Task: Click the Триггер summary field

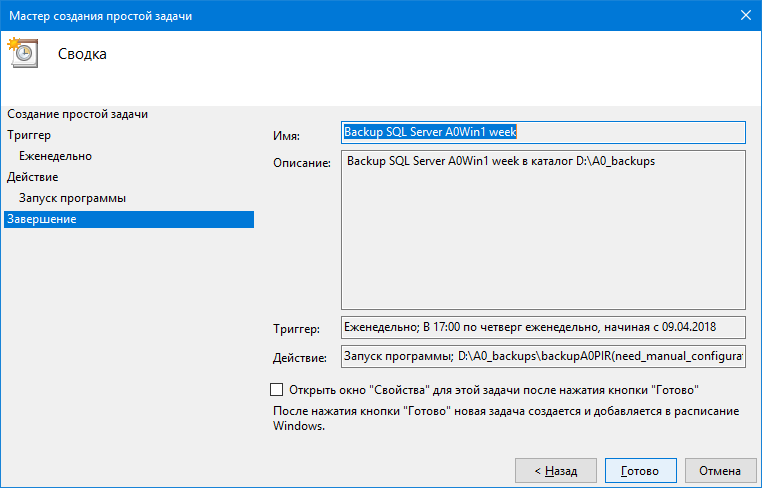Action: point(543,327)
